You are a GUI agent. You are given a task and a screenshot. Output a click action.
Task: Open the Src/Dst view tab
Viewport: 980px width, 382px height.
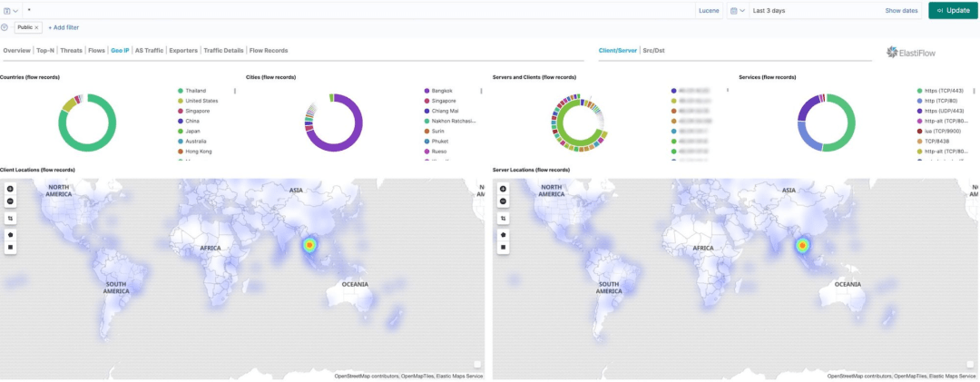(653, 51)
